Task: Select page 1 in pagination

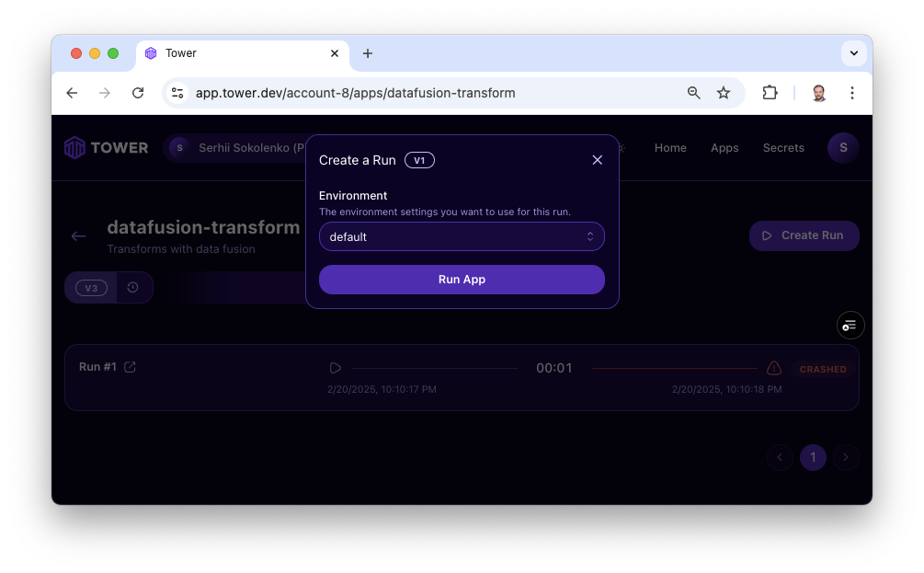Action: (x=813, y=457)
